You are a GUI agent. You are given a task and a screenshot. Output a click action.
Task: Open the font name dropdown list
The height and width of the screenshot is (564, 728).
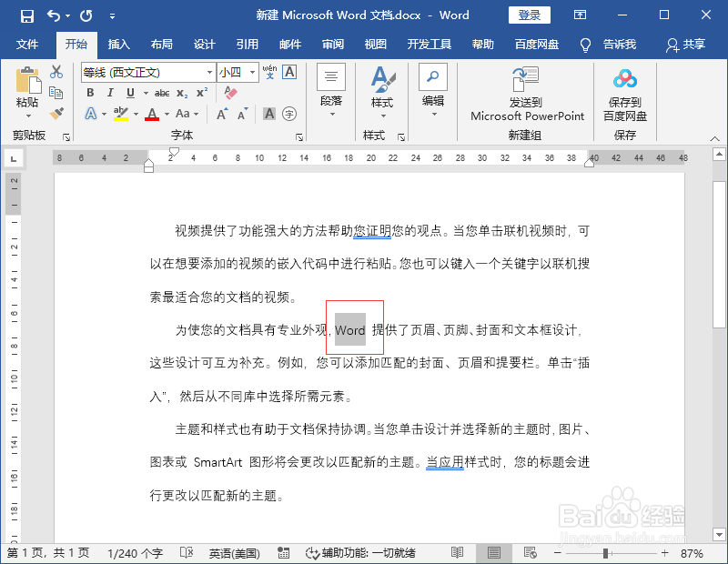209,74
